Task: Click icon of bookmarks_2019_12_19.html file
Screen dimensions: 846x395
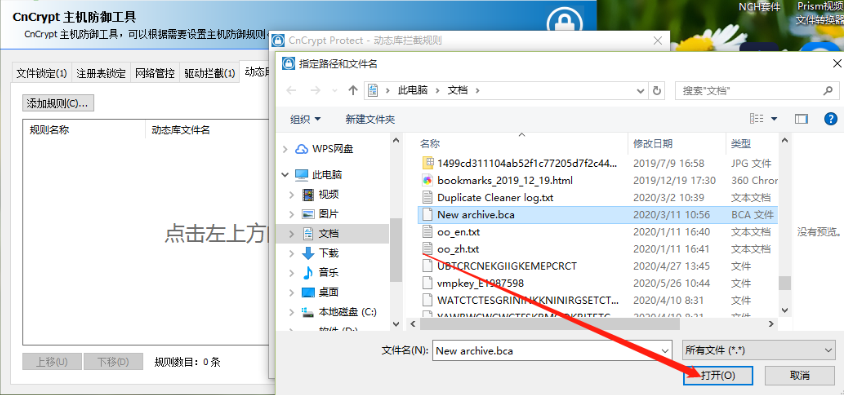Action: click(428, 181)
